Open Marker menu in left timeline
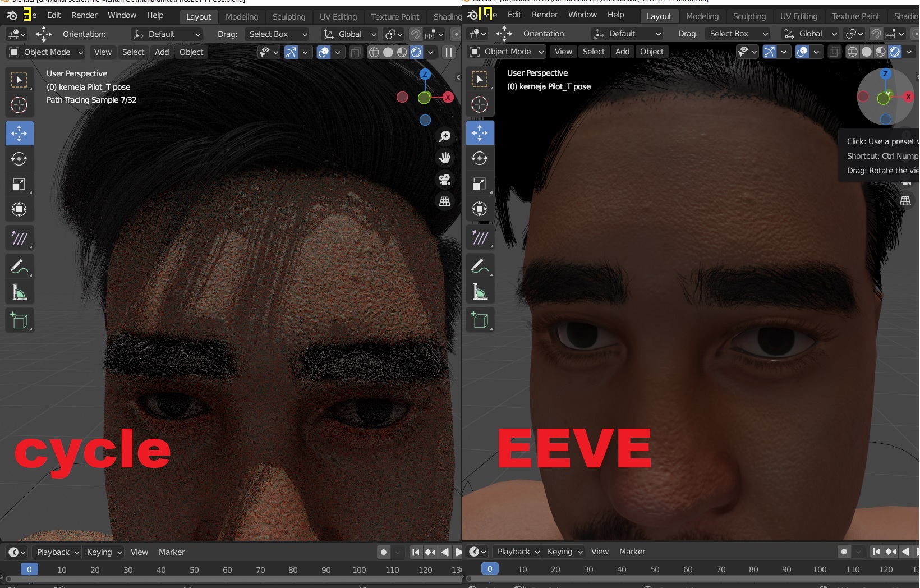Viewport: 920px width, 588px height. [172, 552]
